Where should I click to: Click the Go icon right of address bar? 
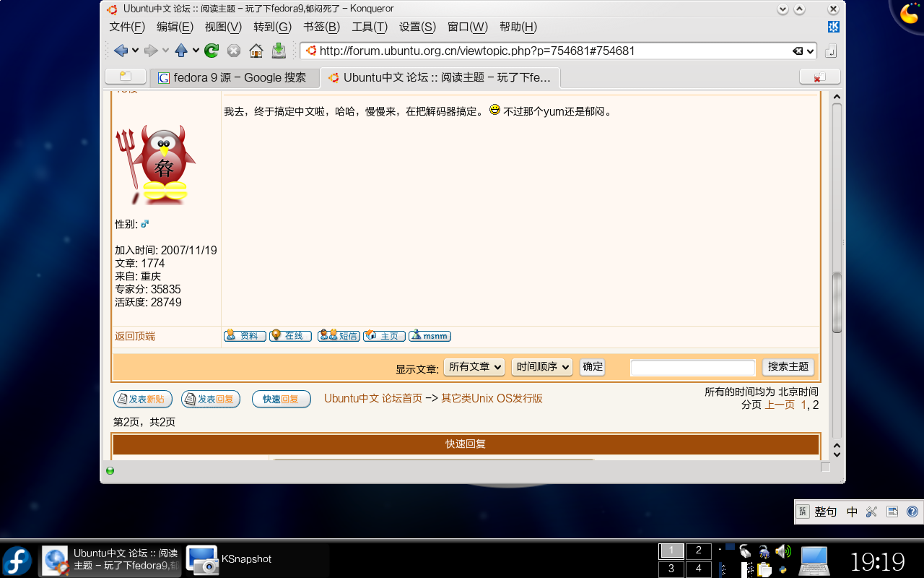[831, 51]
